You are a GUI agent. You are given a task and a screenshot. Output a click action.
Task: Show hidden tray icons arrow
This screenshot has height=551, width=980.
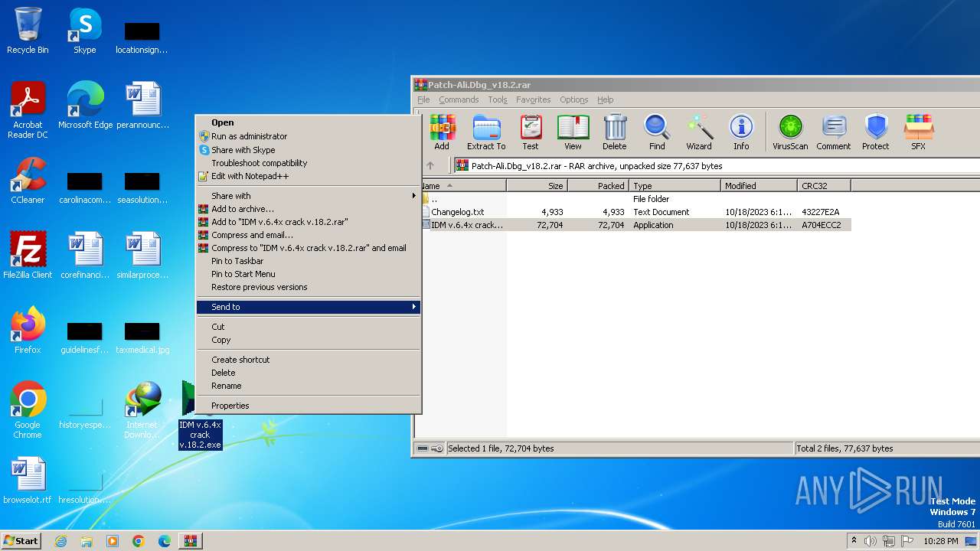(x=854, y=540)
